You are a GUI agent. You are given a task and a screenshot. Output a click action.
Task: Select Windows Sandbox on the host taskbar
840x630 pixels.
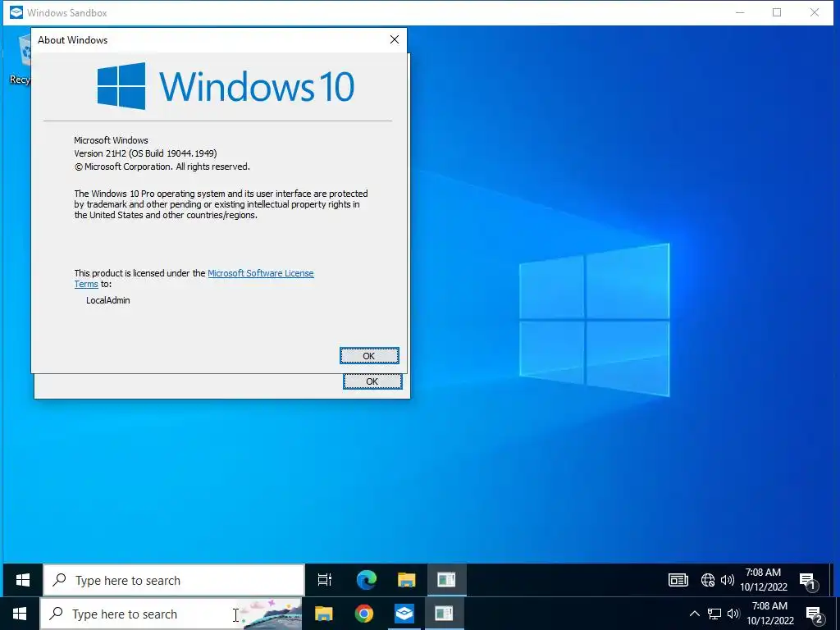(x=404, y=614)
